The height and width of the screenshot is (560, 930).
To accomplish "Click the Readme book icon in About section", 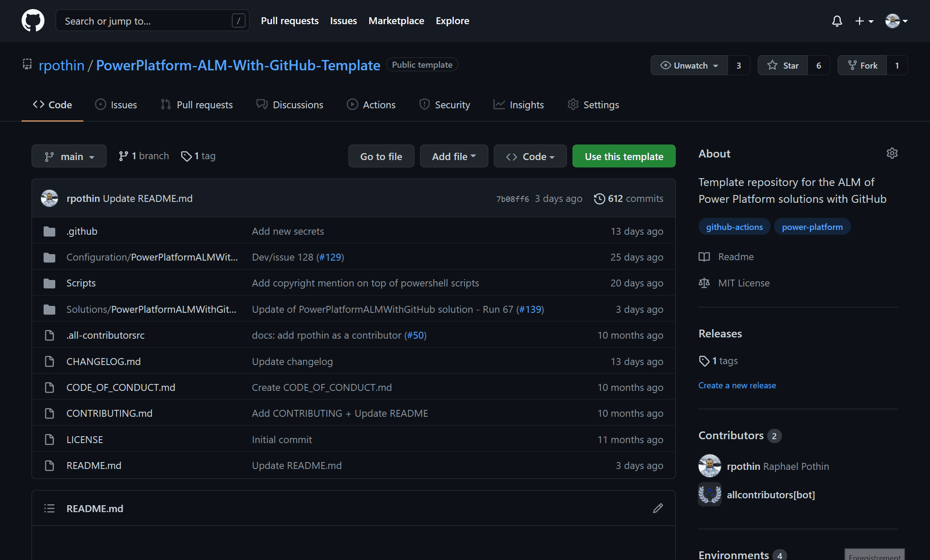I will (704, 256).
